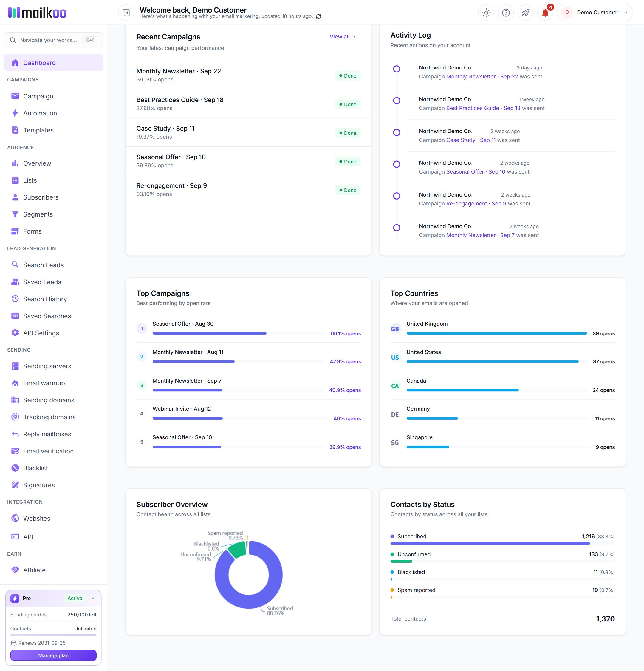Click the mailkoo logo
This screenshot has width=644, height=671.
click(x=37, y=13)
